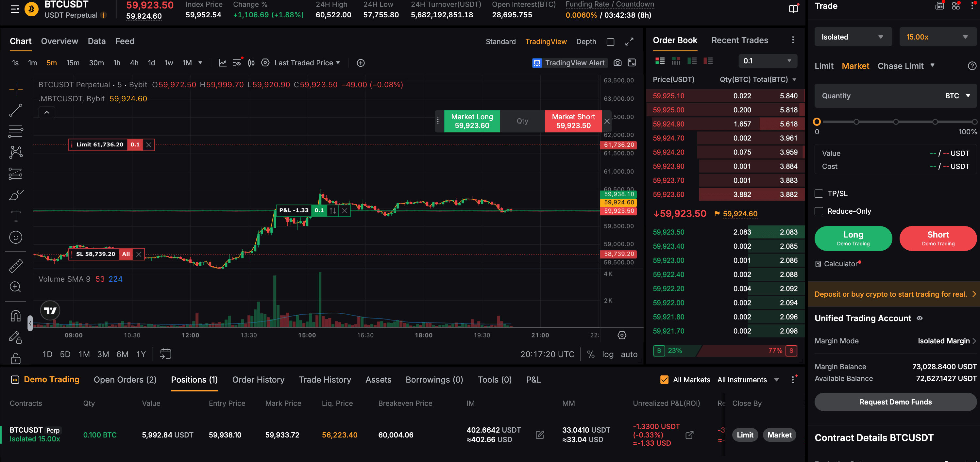The width and height of the screenshot is (980, 462).
Task: Toggle the chart layout square checkbox
Action: click(x=610, y=42)
